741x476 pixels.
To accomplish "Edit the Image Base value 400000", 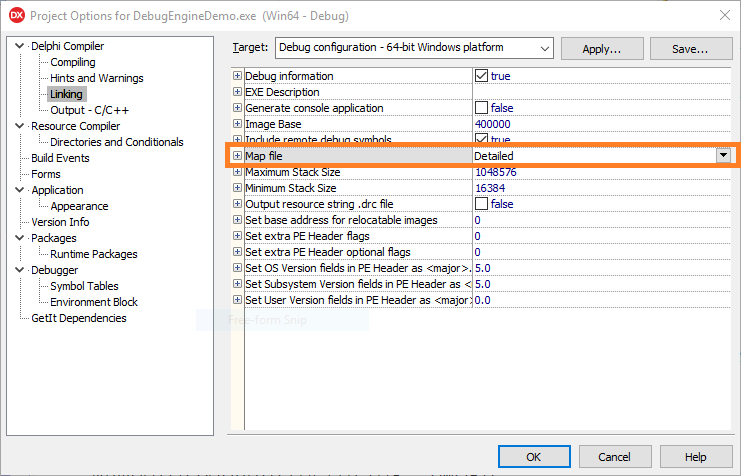I will [602, 124].
